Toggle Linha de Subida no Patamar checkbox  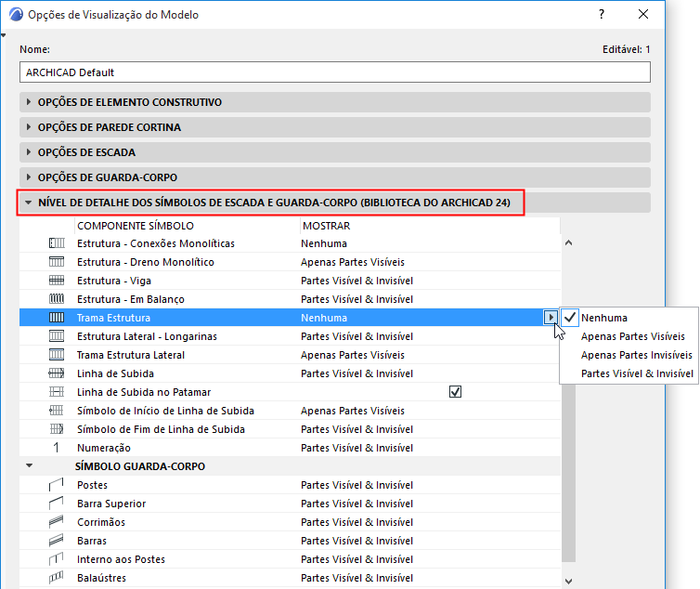(455, 392)
